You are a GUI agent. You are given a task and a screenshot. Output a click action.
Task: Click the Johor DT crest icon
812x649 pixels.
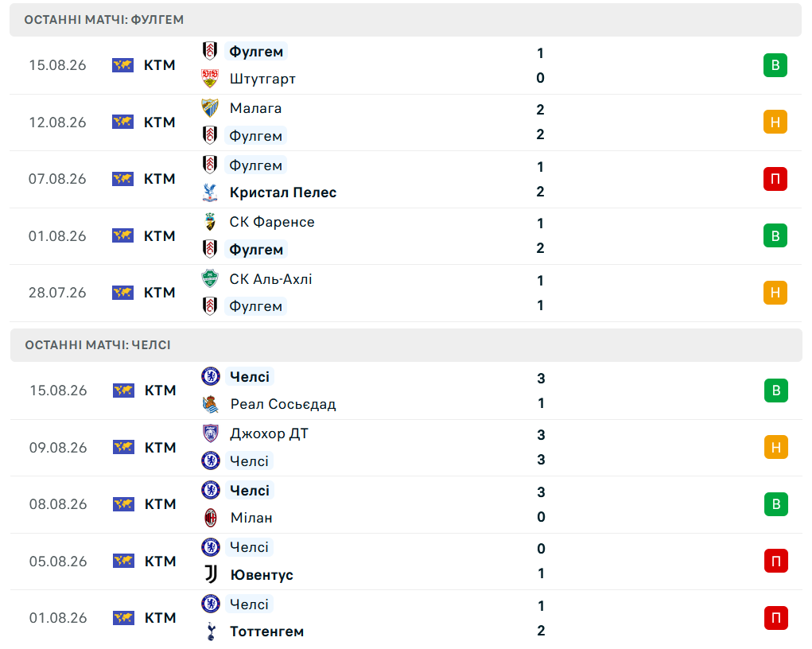(210, 433)
